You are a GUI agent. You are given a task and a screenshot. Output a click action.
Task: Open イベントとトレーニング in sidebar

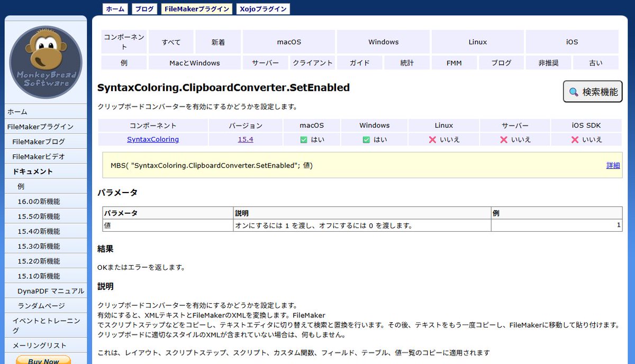[46, 325]
